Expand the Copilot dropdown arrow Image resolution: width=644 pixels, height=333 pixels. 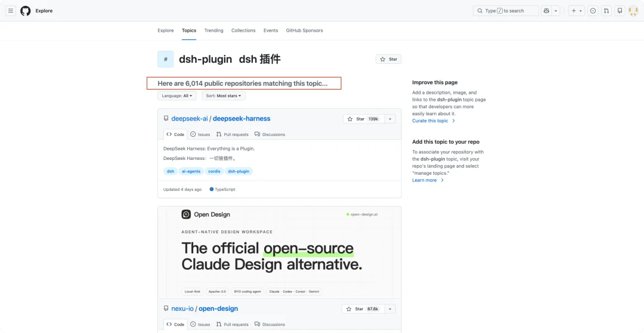pos(556,11)
